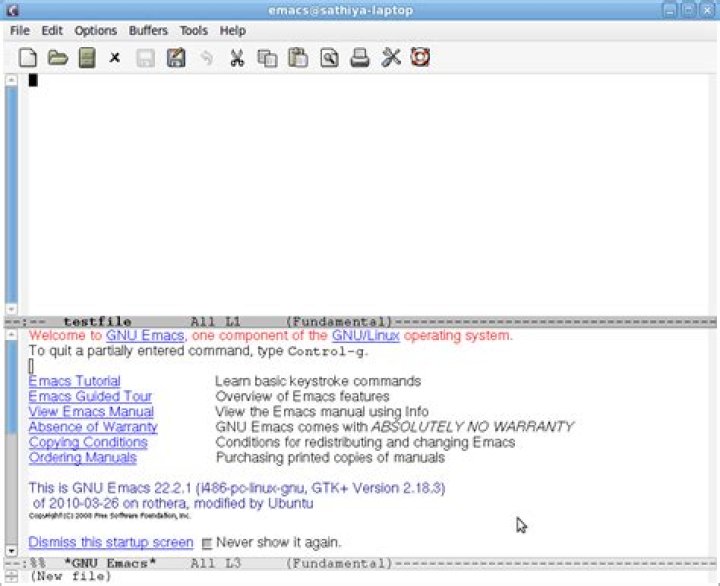Click the Ordering Manuals link
The image size is (720, 586).
tap(83, 457)
